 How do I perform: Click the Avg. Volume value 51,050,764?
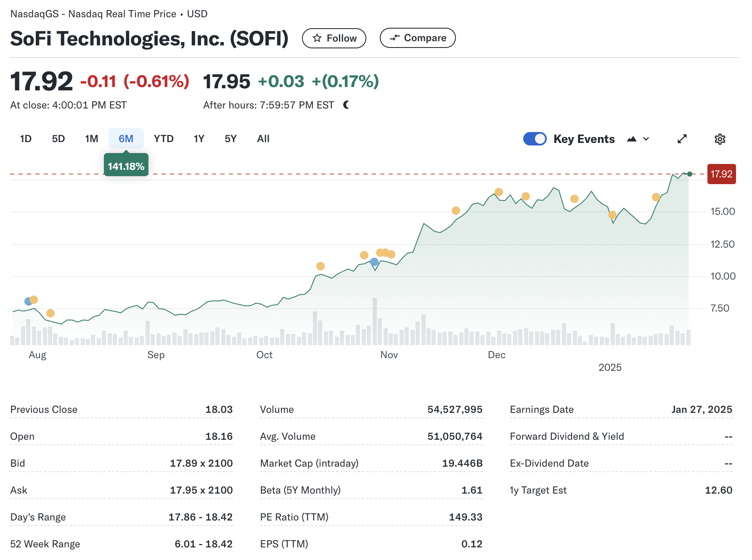pyautogui.click(x=455, y=436)
